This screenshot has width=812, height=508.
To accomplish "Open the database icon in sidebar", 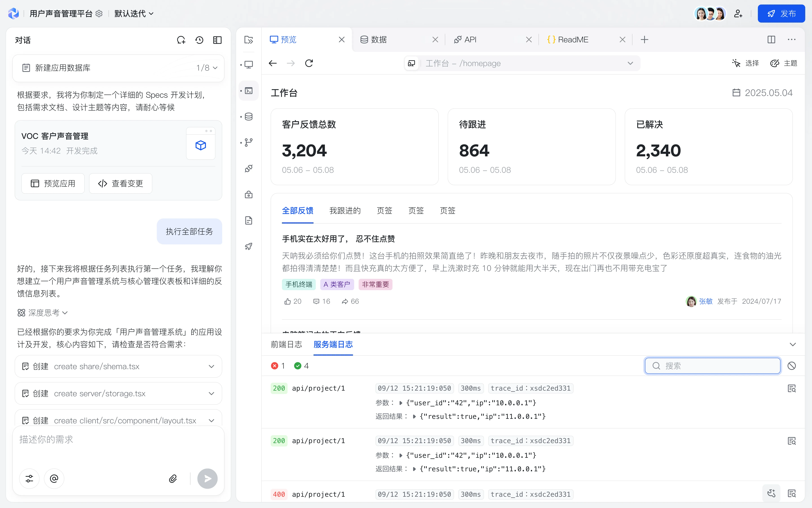I will pyautogui.click(x=249, y=117).
